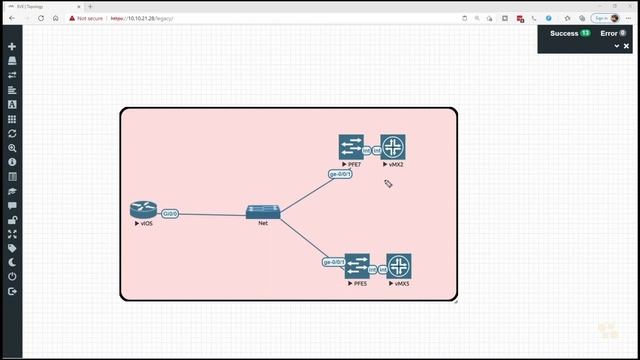Click the Success notifications counter
The height and width of the screenshot is (360, 640).
click(570, 33)
